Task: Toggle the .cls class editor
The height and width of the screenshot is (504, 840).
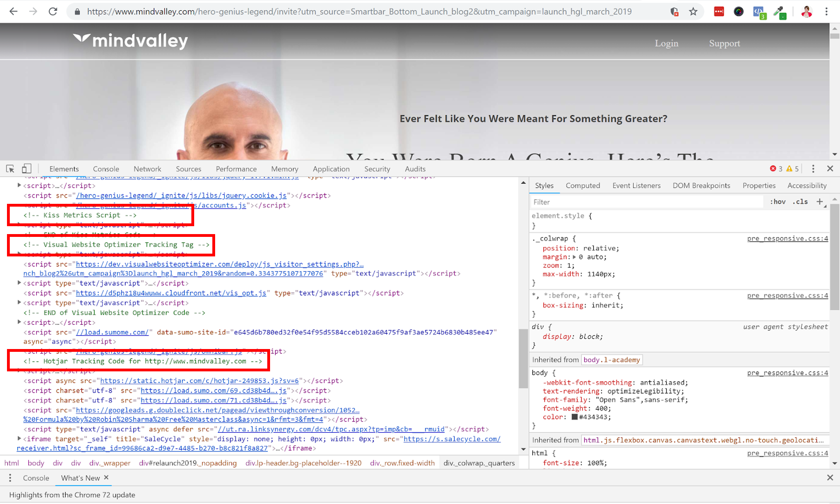Action: 800,202
